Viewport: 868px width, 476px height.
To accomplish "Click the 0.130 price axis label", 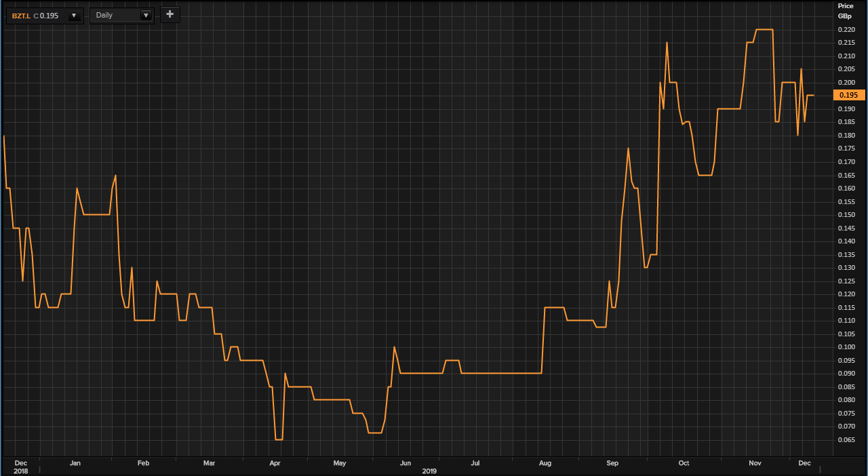I will 846,268.
